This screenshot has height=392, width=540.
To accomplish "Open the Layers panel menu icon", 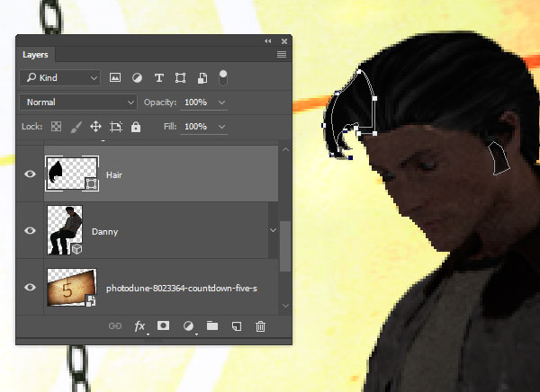I will (282, 54).
